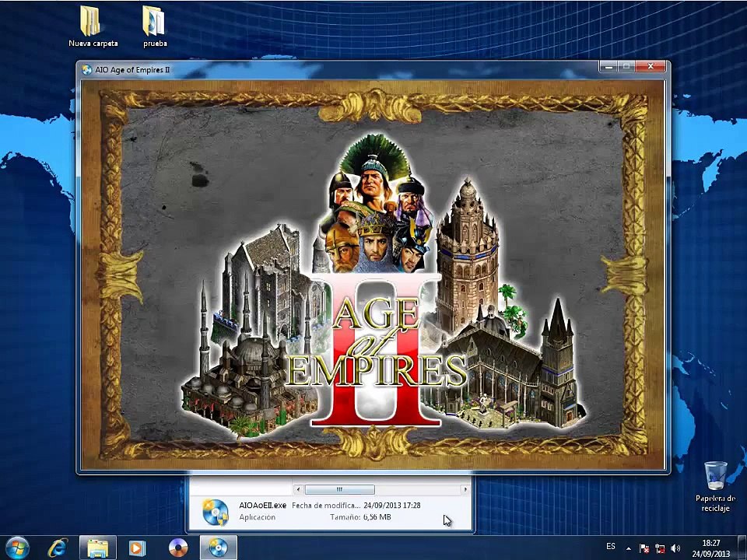
Task: Select the AIOAoEII.exe file name text
Action: pyautogui.click(x=262, y=506)
